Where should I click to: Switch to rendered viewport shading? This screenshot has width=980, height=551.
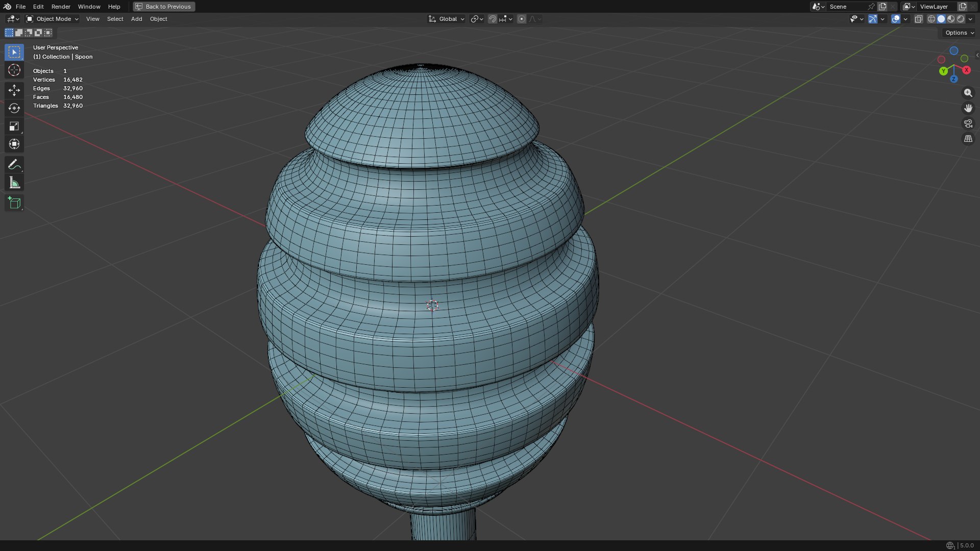(961, 19)
